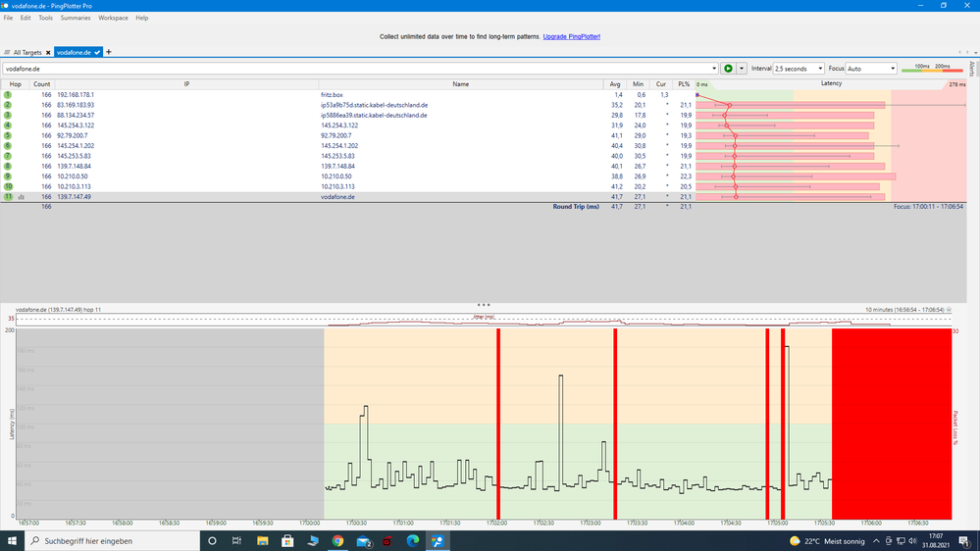Expand the target address history dropdown arrow
The height and width of the screenshot is (551, 980).
click(714, 69)
